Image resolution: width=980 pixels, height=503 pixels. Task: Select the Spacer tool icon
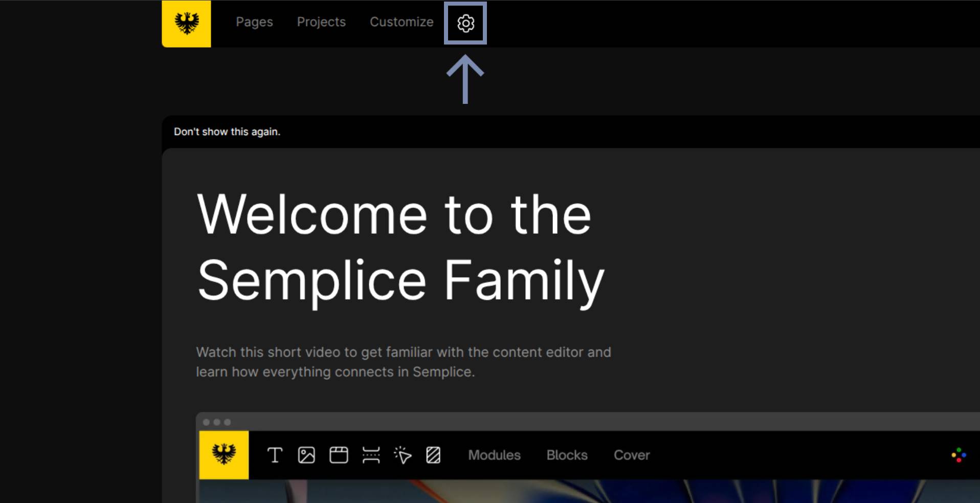click(x=371, y=455)
